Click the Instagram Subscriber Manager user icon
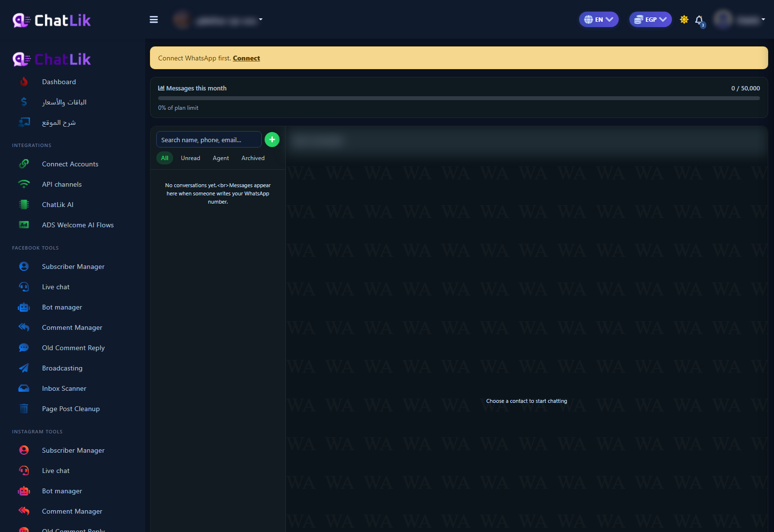The width and height of the screenshot is (774, 532). [24, 450]
